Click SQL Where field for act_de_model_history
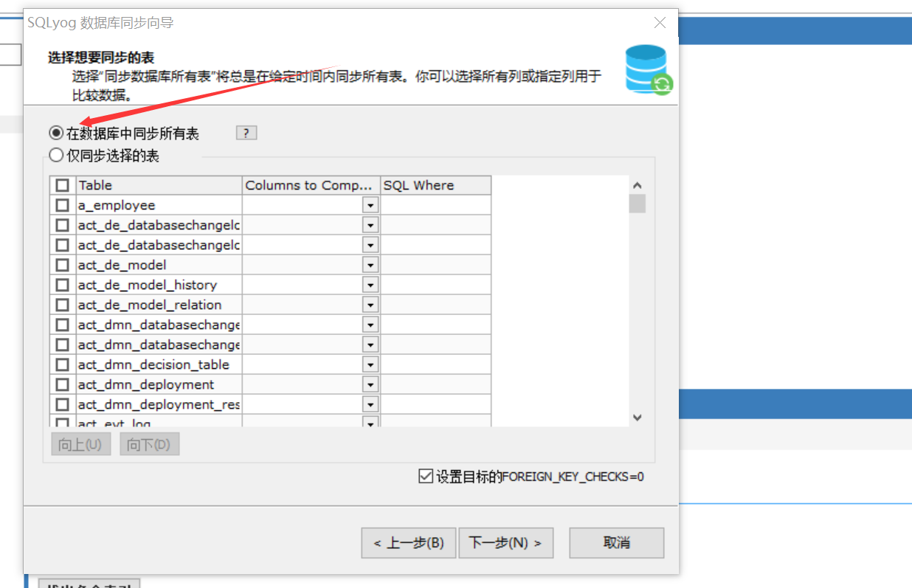Viewport: 912px width, 588px height. [x=435, y=285]
